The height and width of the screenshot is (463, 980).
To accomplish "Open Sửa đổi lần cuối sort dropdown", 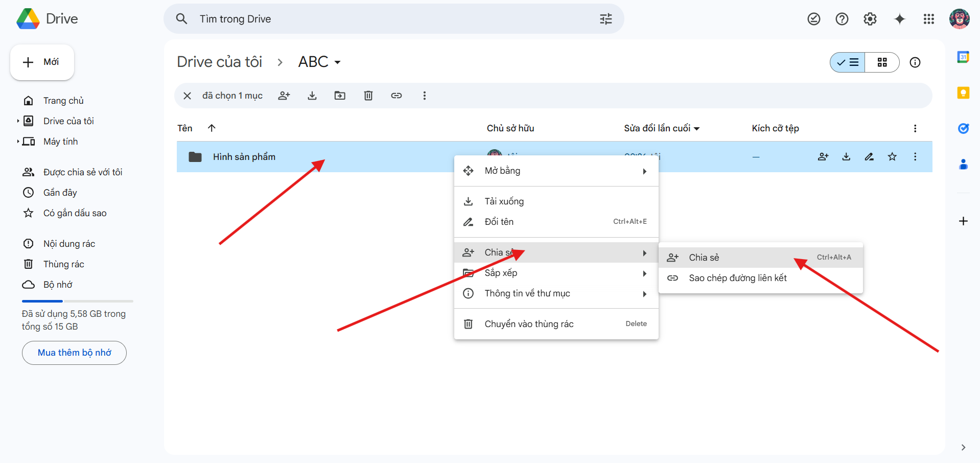I will (x=661, y=128).
